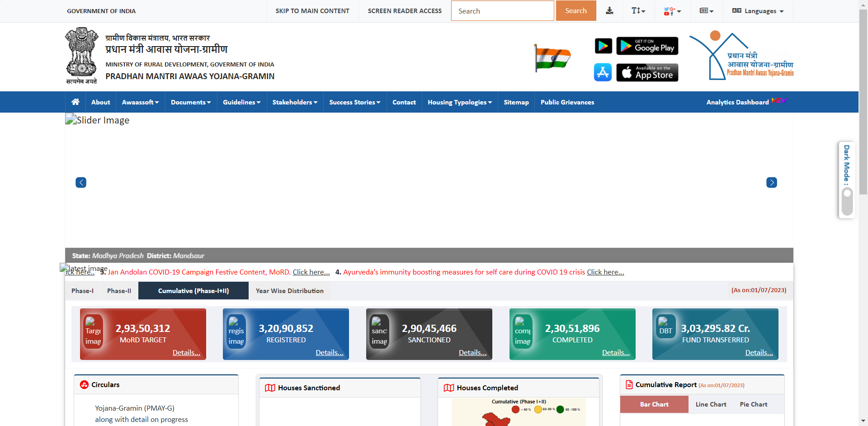Select the Cumulative (Phase-I+II) tab

193,291
